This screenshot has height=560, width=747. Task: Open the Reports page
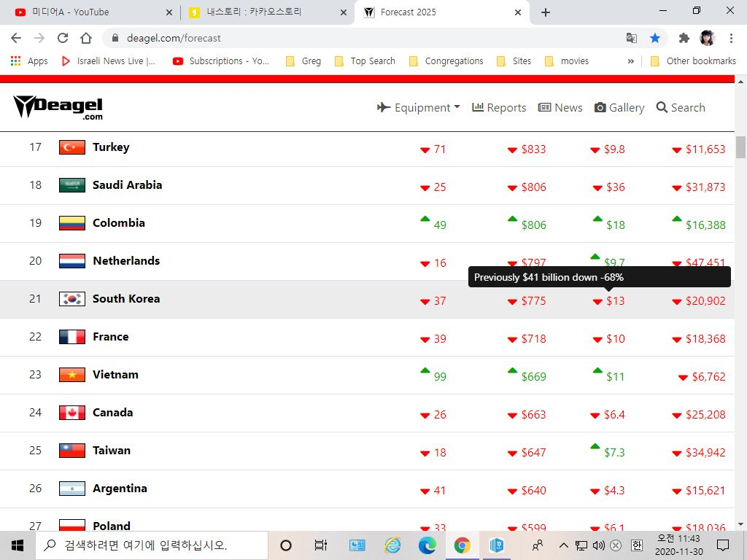499,107
